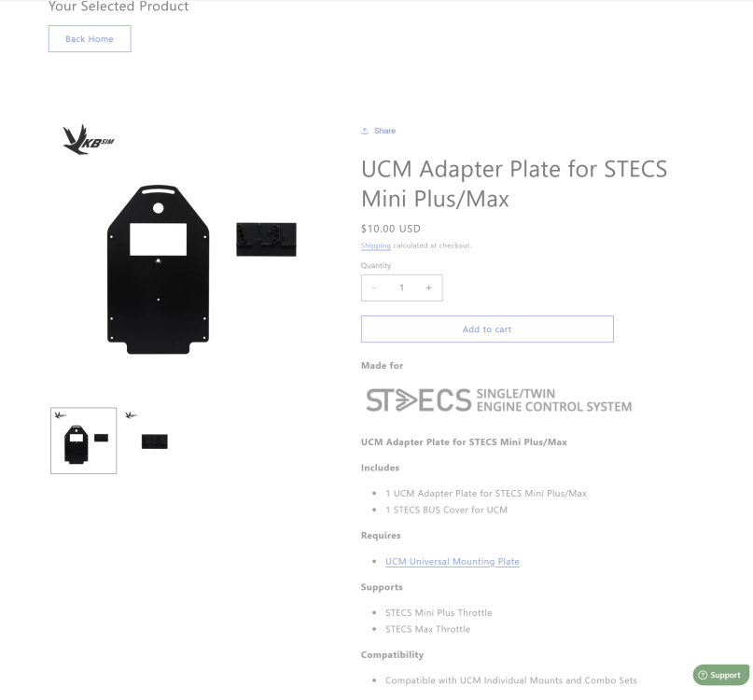Open the Shipping policy link

[375, 245]
